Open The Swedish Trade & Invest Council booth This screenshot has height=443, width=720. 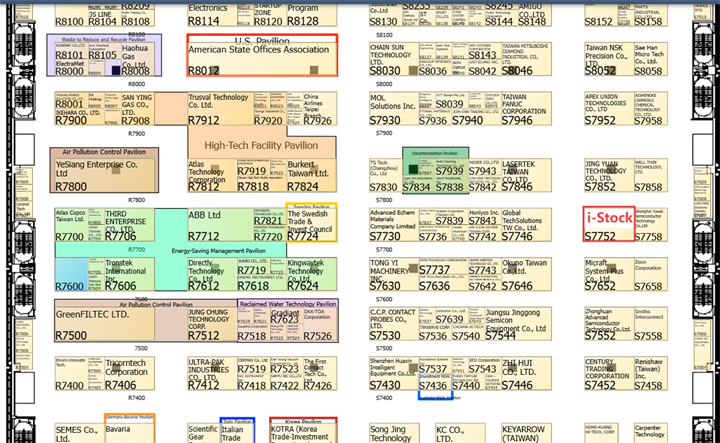click(x=311, y=224)
